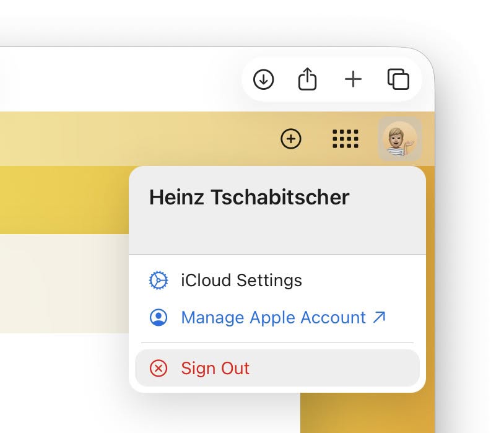The height and width of the screenshot is (433, 504).
Task: Choose Sign Out from account menu
Action: tap(277, 368)
